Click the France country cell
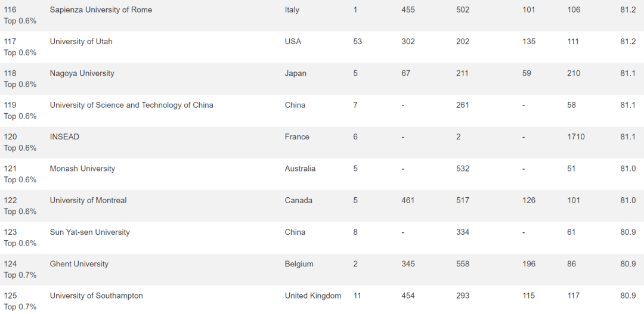Viewport: 644px width, 314px height. (297, 136)
